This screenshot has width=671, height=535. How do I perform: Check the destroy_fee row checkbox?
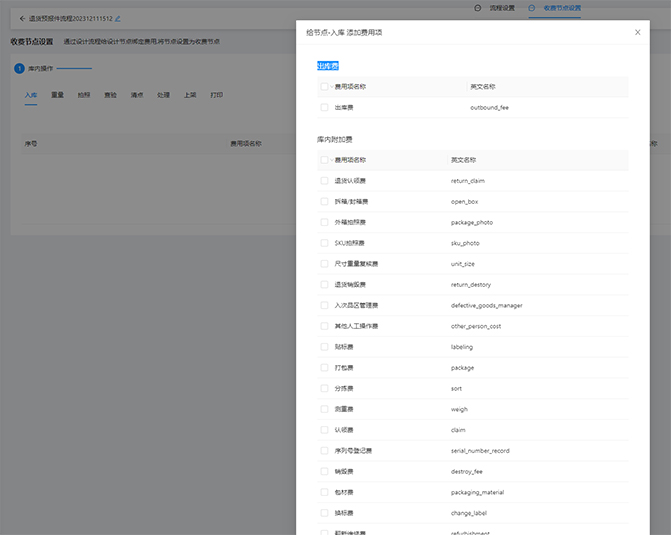pyautogui.click(x=324, y=472)
